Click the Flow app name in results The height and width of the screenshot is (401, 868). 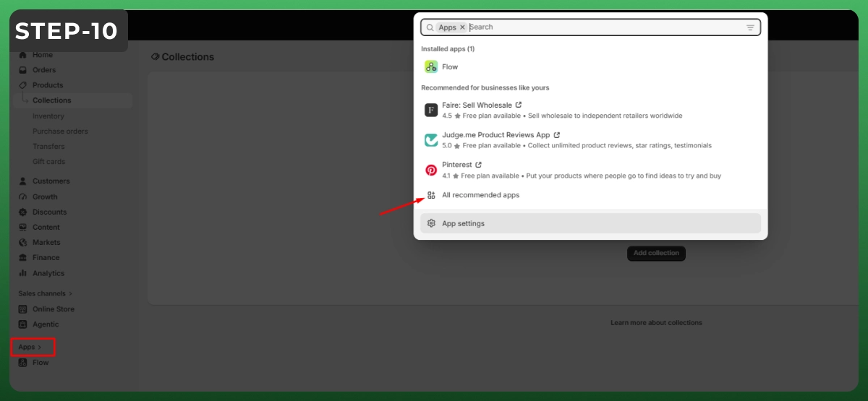450,67
